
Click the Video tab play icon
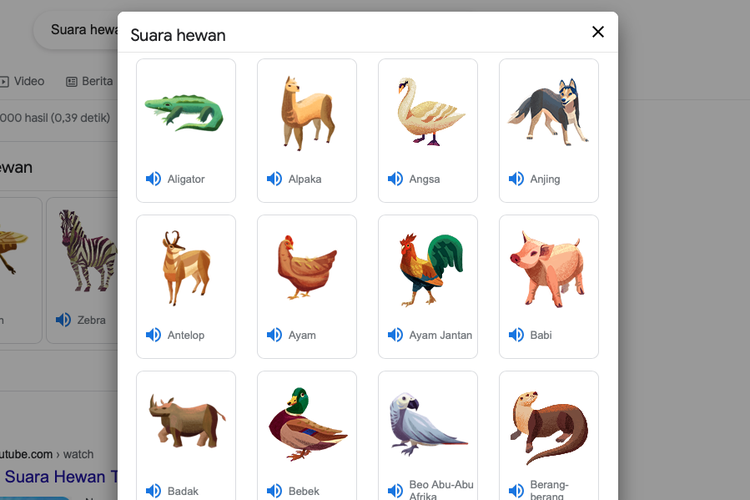(4, 82)
